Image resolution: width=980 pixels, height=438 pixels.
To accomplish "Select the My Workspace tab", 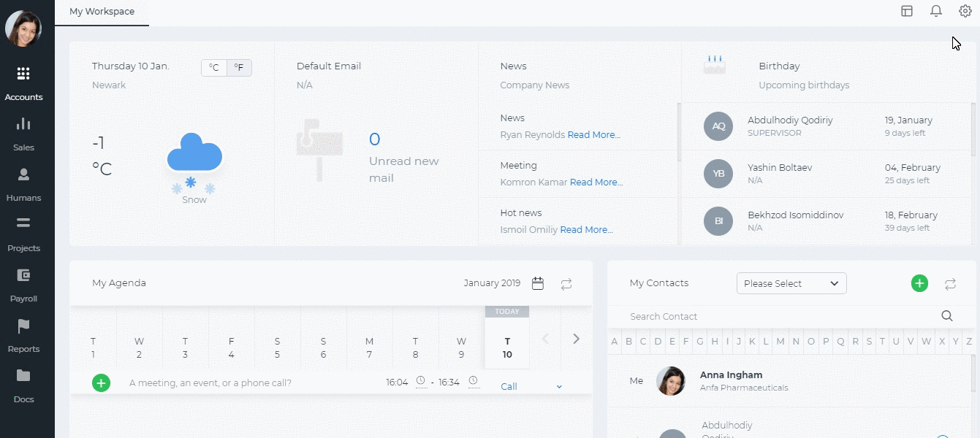I will point(102,12).
